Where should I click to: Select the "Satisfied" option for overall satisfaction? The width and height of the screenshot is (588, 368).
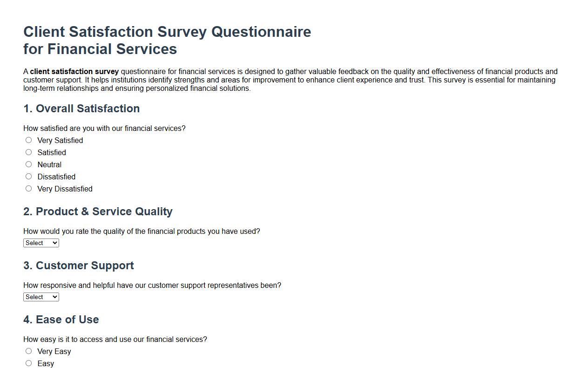(x=28, y=152)
